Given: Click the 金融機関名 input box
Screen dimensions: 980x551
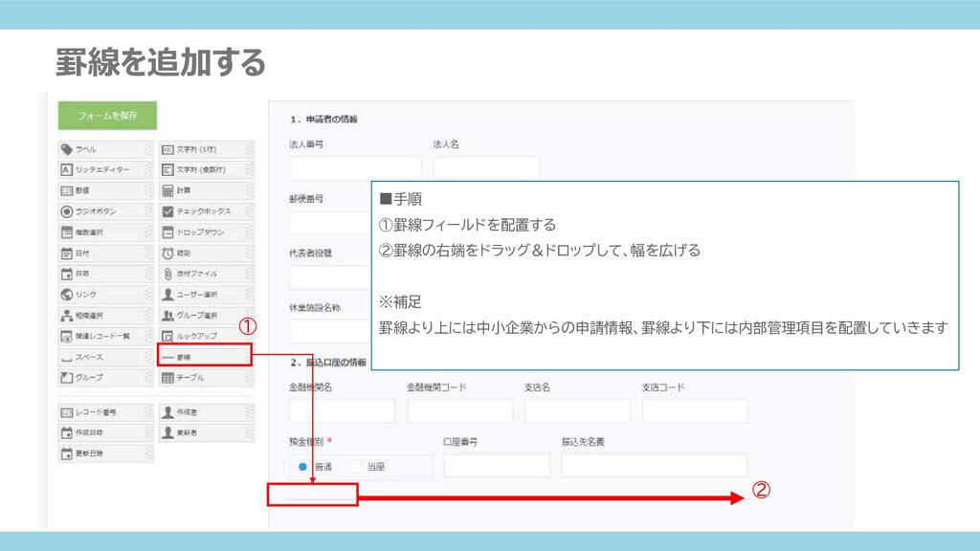Looking at the screenshot, I should coord(343,411).
